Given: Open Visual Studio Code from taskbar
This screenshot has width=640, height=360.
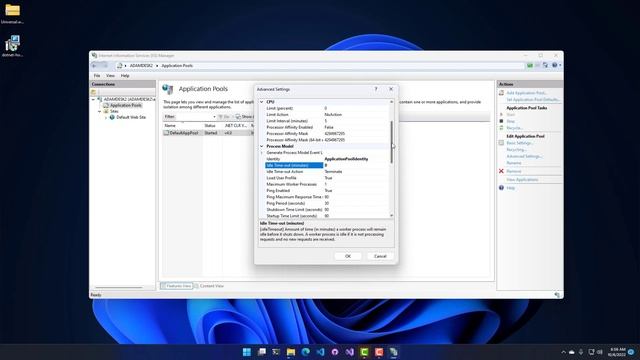Looking at the screenshot, I should 320,352.
